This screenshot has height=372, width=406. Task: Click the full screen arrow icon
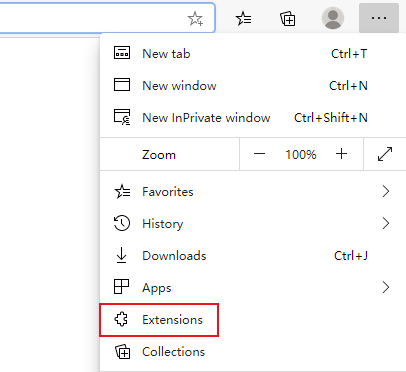385,154
